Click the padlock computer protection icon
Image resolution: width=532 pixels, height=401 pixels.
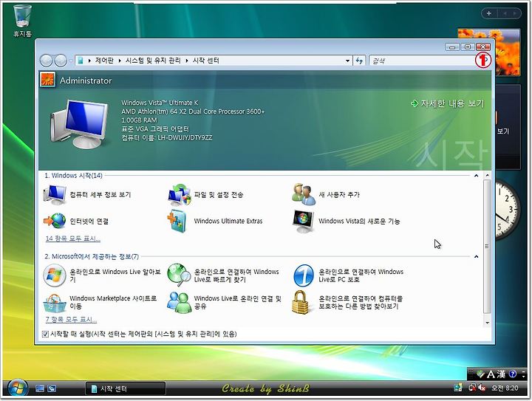[301, 302]
